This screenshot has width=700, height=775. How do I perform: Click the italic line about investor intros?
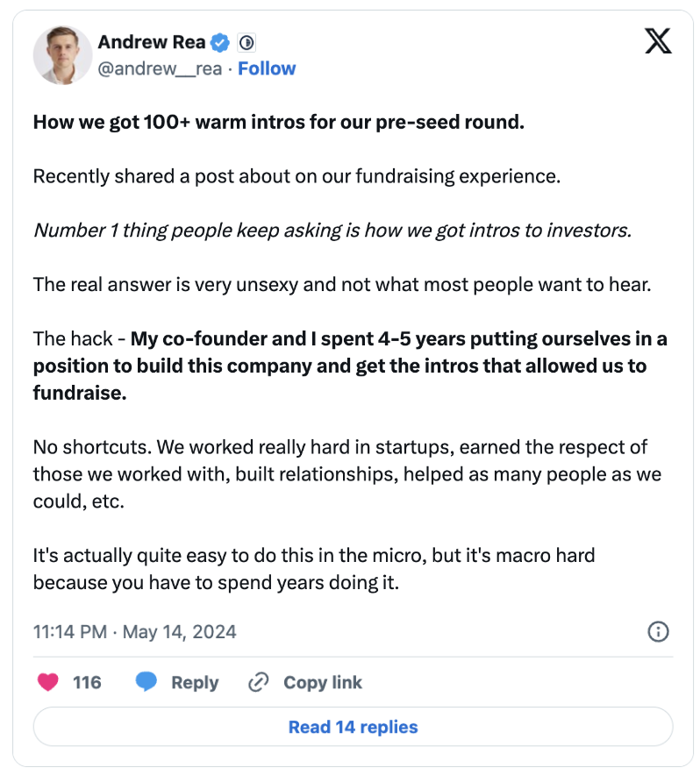[x=332, y=231]
